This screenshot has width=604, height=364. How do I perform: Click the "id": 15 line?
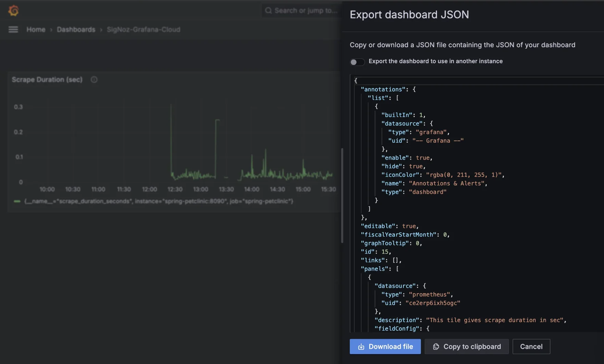point(376,252)
